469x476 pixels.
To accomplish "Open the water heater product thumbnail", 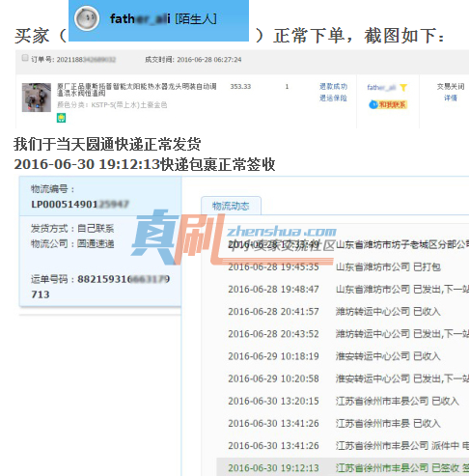I will pos(37,98).
